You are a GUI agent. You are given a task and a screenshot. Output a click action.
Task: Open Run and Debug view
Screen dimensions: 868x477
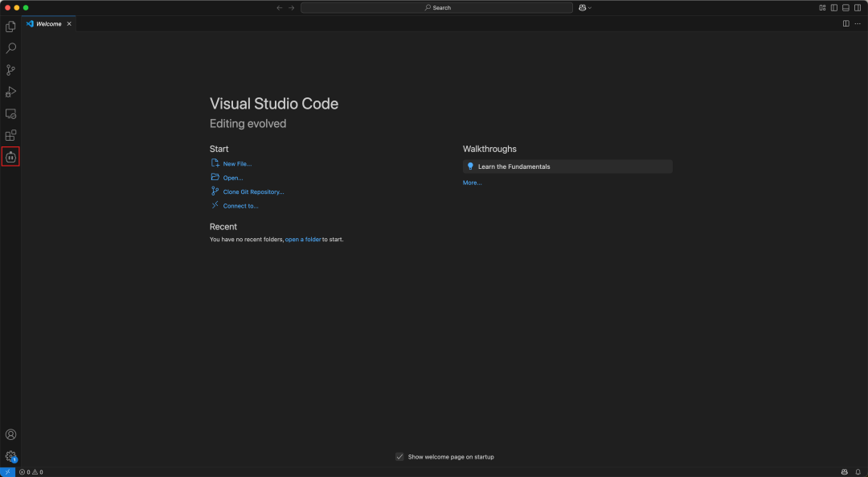pos(10,92)
